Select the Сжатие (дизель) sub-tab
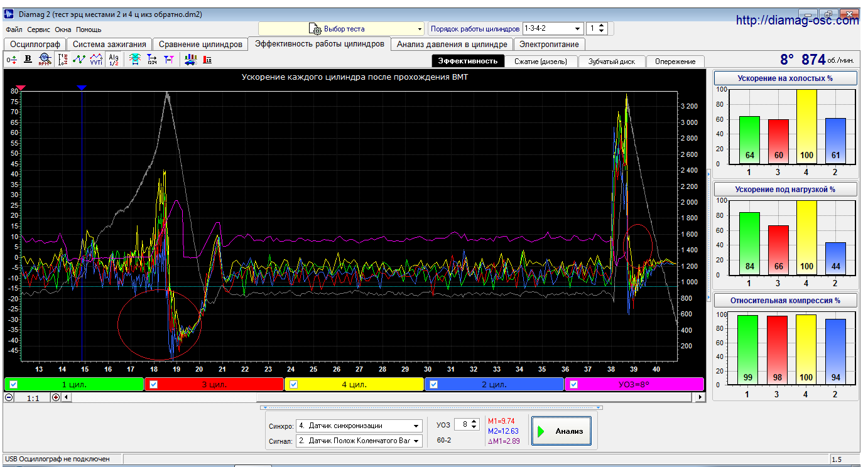 pyautogui.click(x=541, y=61)
